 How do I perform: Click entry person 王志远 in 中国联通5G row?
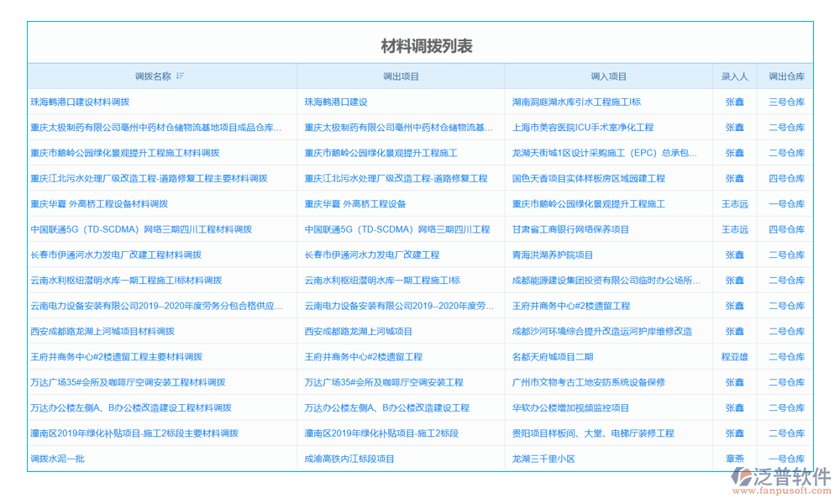coord(735,229)
